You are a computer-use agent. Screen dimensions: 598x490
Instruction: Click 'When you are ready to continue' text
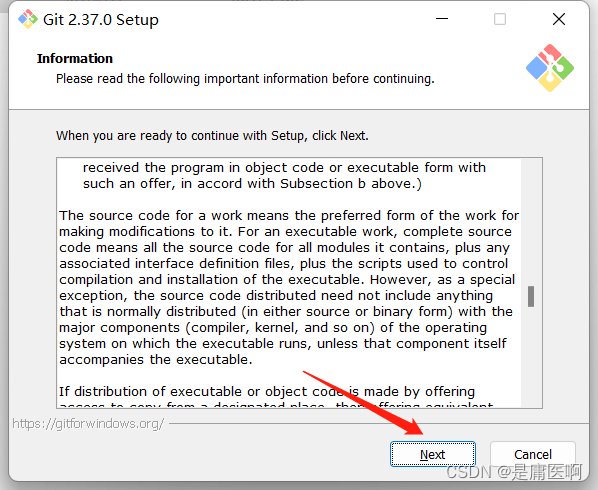pyautogui.click(x=212, y=136)
